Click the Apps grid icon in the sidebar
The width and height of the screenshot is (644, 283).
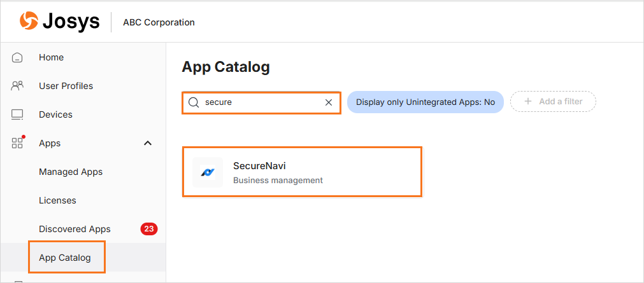pyautogui.click(x=17, y=143)
